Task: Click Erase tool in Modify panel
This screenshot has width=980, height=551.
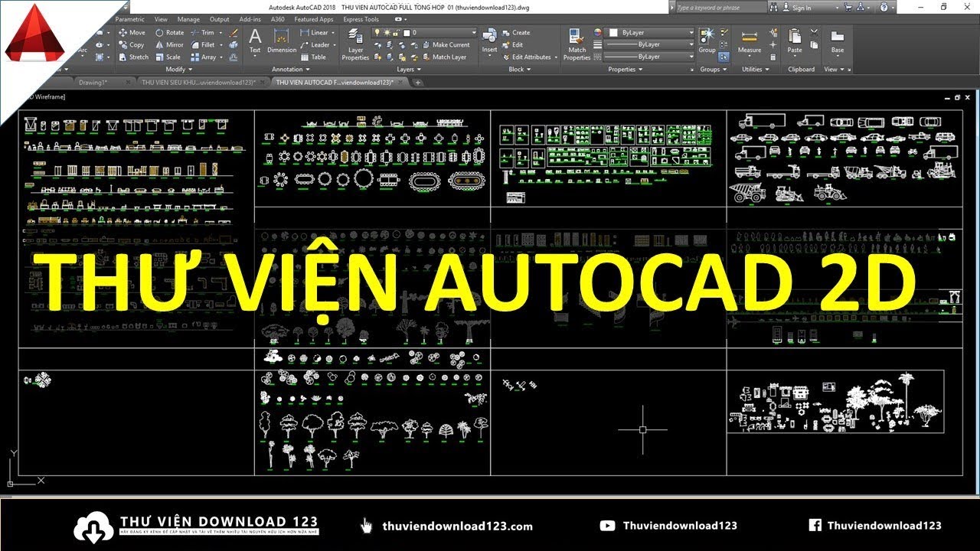Action: point(234,33)
